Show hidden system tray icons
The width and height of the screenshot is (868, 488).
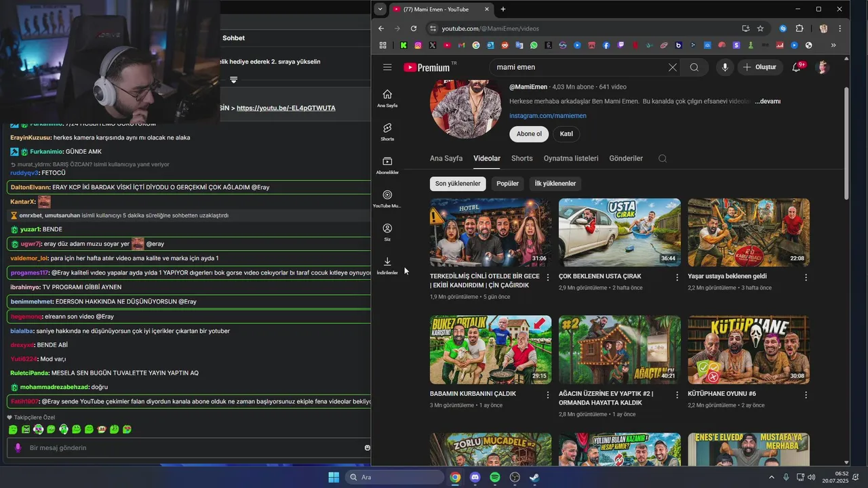772,477
